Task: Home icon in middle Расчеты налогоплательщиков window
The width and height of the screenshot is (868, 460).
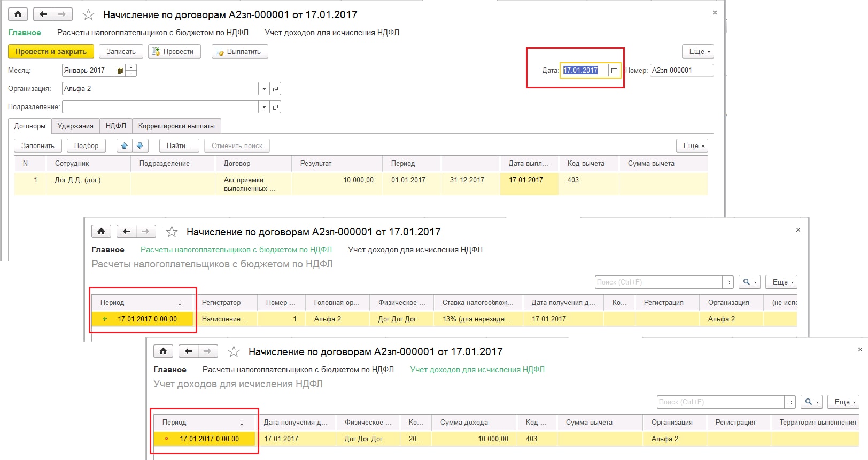Action: click(101, 232)
